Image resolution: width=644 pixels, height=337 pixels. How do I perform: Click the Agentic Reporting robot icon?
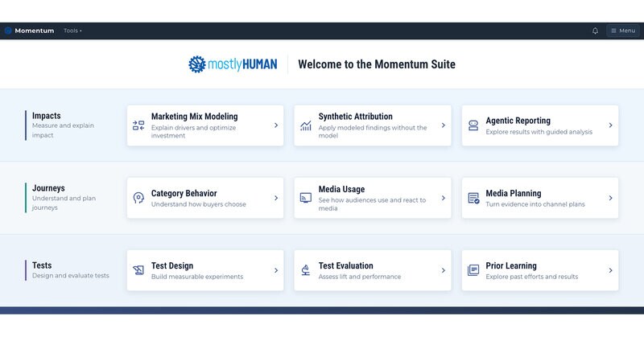473,125
